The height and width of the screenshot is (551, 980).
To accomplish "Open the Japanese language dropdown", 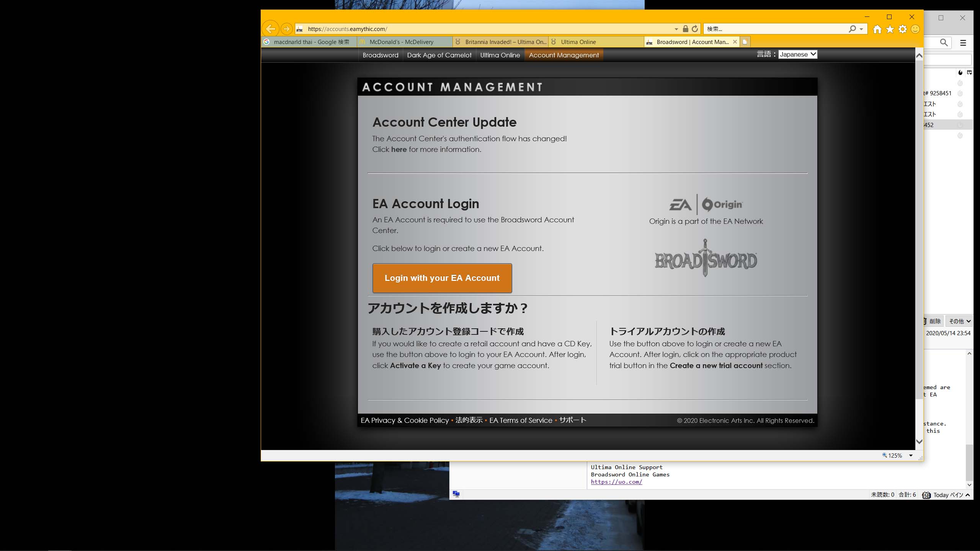I will (x=798, y=54).
